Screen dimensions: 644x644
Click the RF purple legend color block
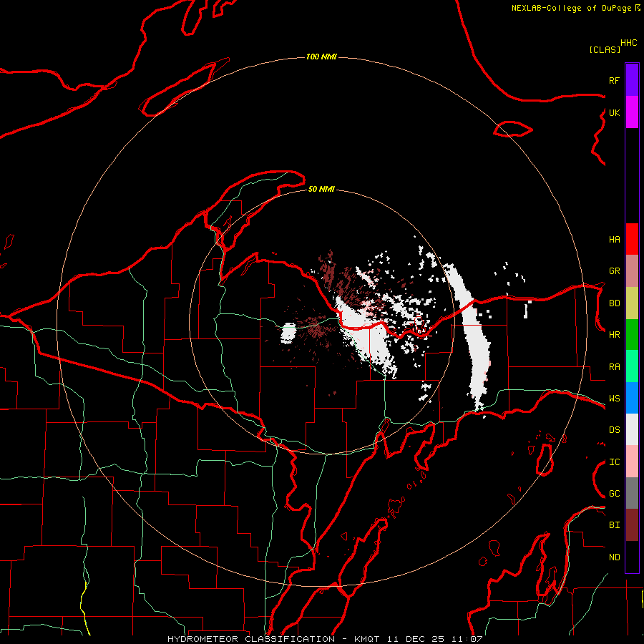pyautogui.click(x=632, y=80)
